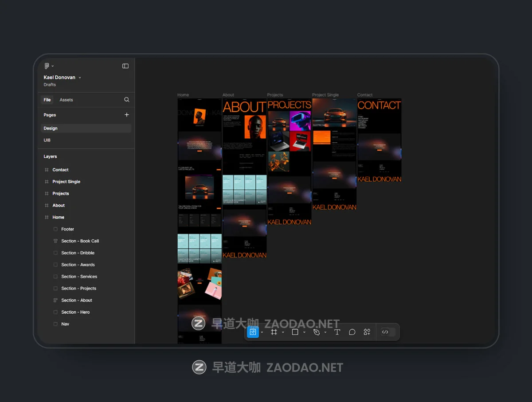Add a new page with plus icon
532x402 pixels.
(127, 115)
